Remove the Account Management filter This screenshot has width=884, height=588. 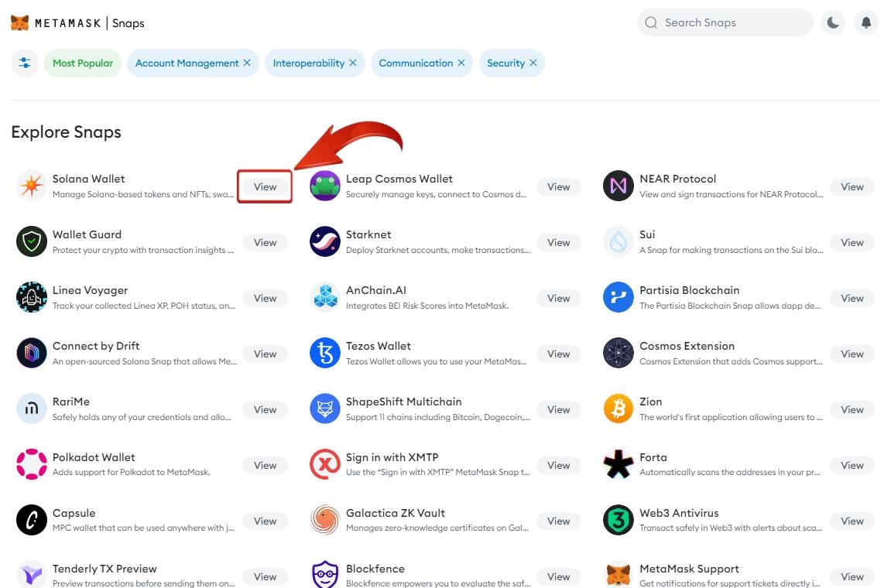247,63
